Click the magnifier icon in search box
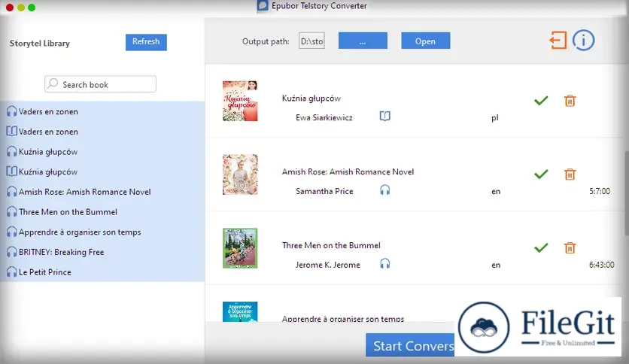Image resolution: width=629 pixels, height=364 pixels. (53, 83)
